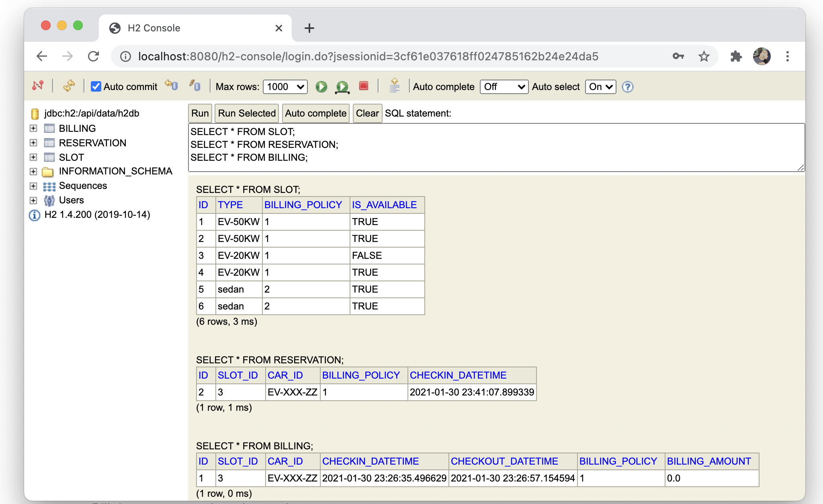Expand the INFORMATION_SCHEMA folder node
The width and height of the screenshot is (823, 504).
click(33, 172)
